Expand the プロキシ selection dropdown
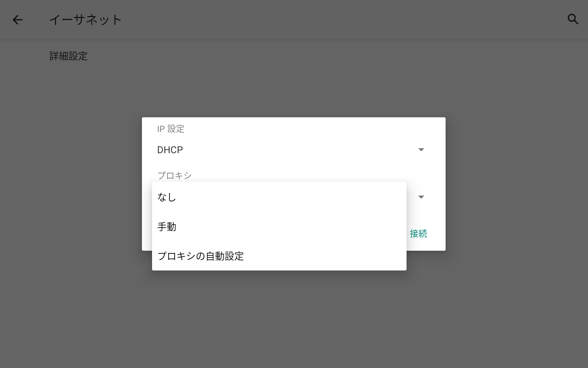588x368 pixels. 421,197
